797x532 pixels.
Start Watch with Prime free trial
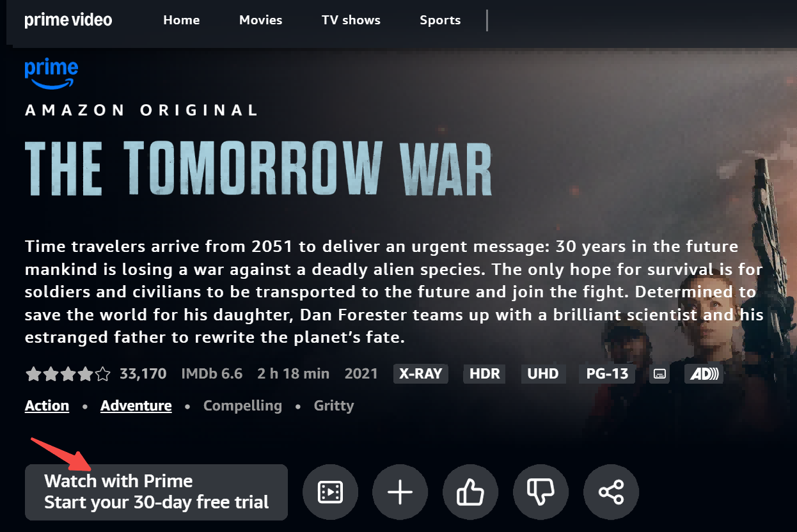click(156, 492)
